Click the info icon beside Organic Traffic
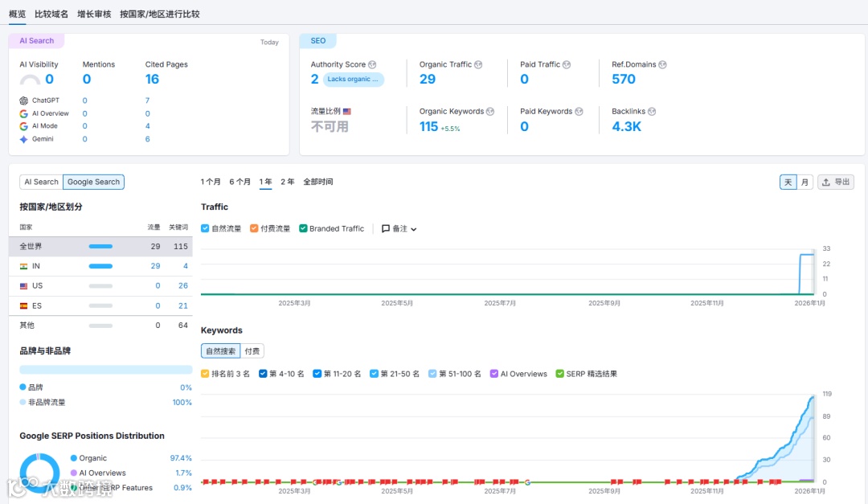The width and height of the screenshot is (868, 504). coord(478,65)
